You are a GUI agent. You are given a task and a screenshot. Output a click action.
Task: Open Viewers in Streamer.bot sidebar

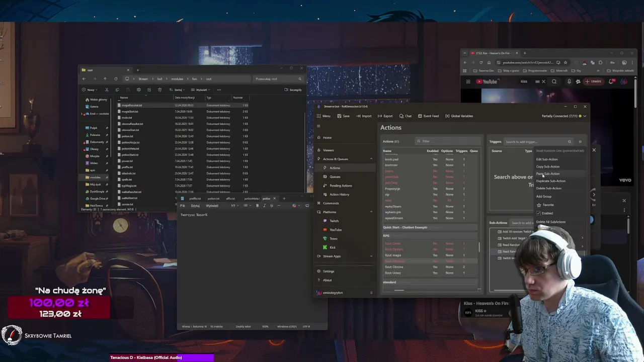[x=328, y=150]
